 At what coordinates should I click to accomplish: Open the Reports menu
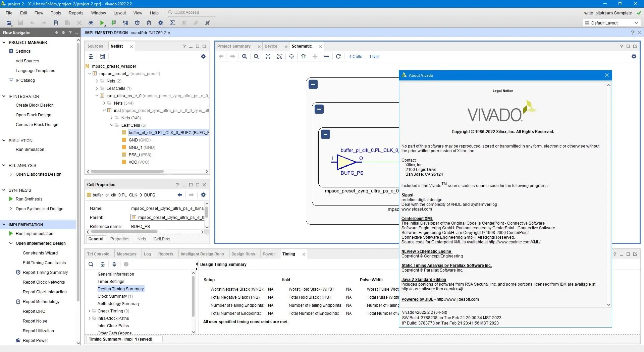click(x=76, y=13)
